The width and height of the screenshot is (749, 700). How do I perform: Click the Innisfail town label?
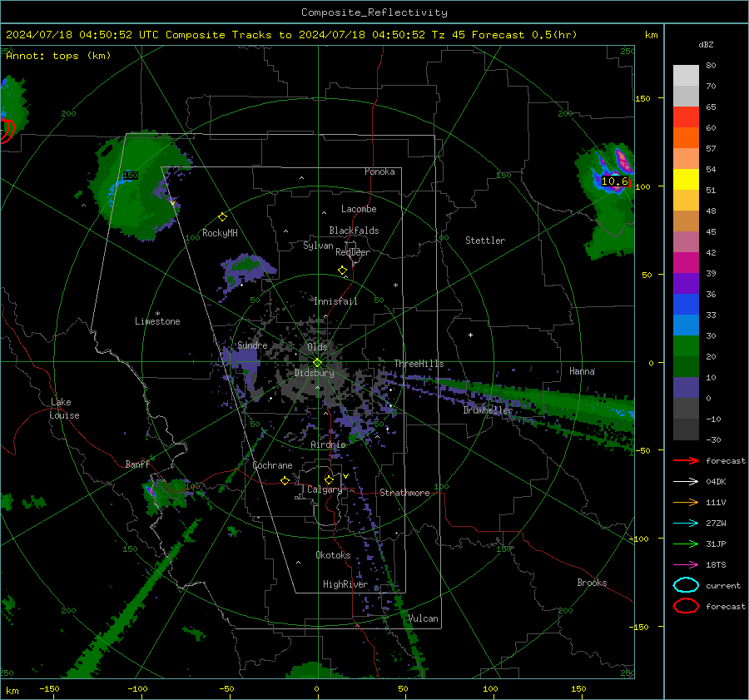[335, 301]
